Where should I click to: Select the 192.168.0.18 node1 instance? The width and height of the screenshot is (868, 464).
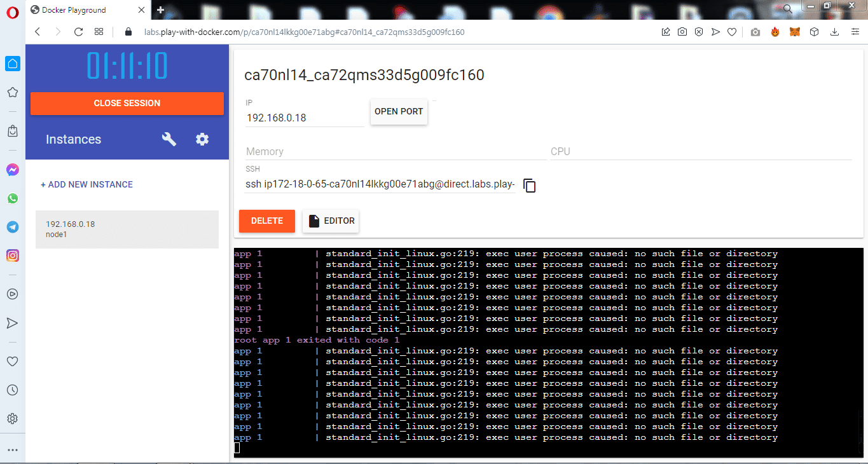coord(127,229)
